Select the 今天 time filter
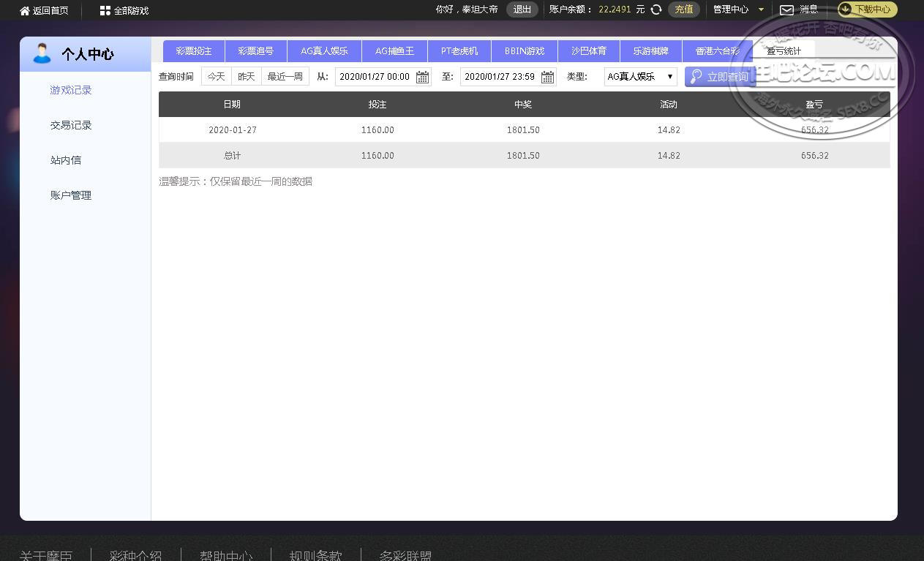The width and height of the screenshot is (924, 561). pos(215,75)
